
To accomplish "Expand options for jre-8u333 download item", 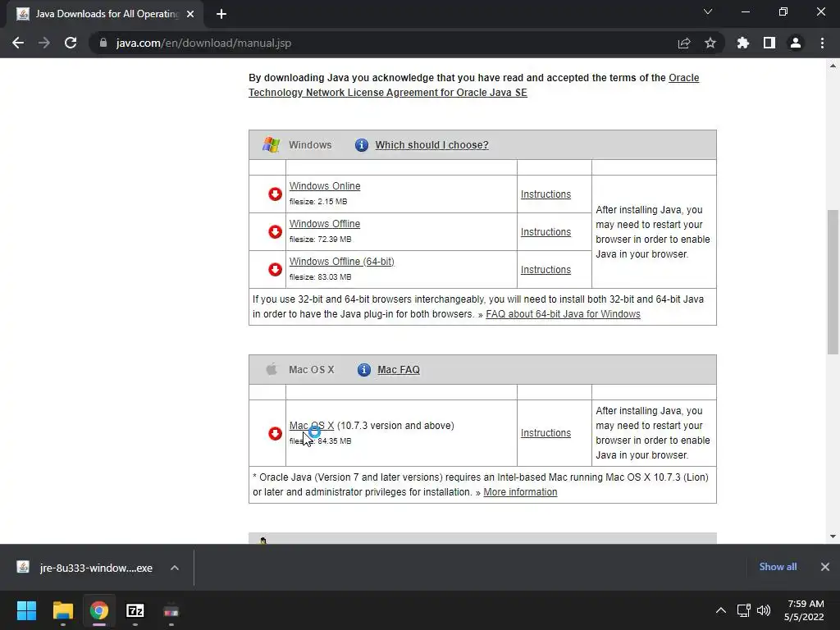I will coord(175,568).
